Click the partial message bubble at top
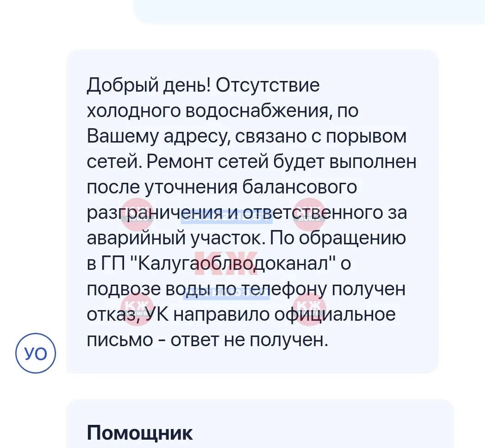Viewport: 500px width, 448px height. pyautogui.click(x=309, y=12)
